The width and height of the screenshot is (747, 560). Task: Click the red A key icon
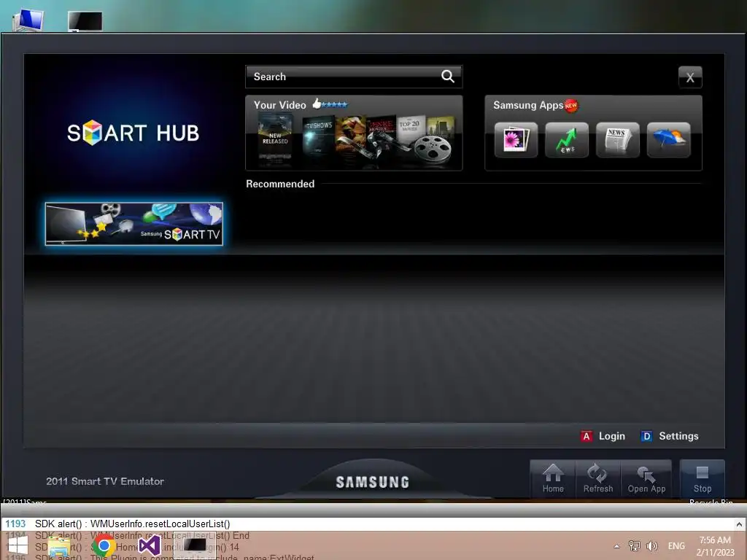coord(587,436)
